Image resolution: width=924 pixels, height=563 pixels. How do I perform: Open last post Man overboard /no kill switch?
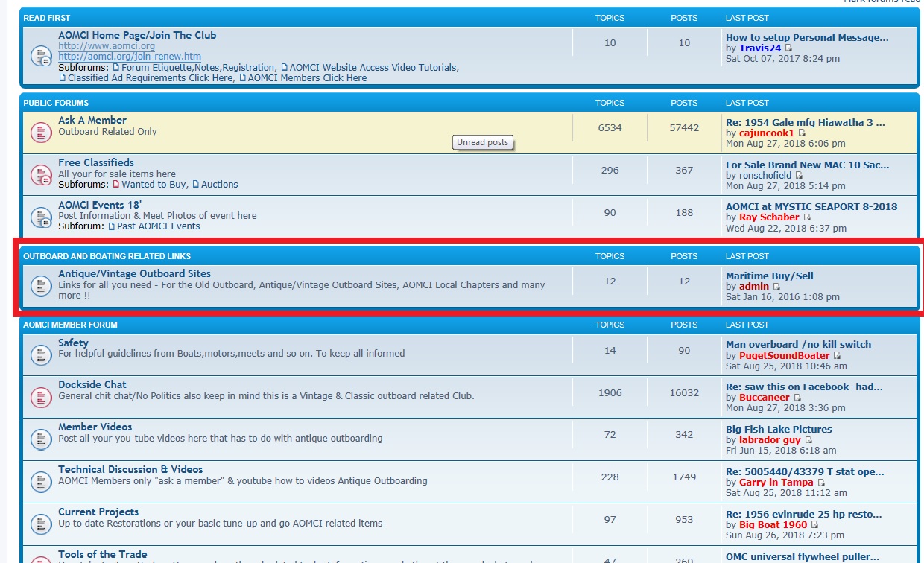tap(798, 344)
